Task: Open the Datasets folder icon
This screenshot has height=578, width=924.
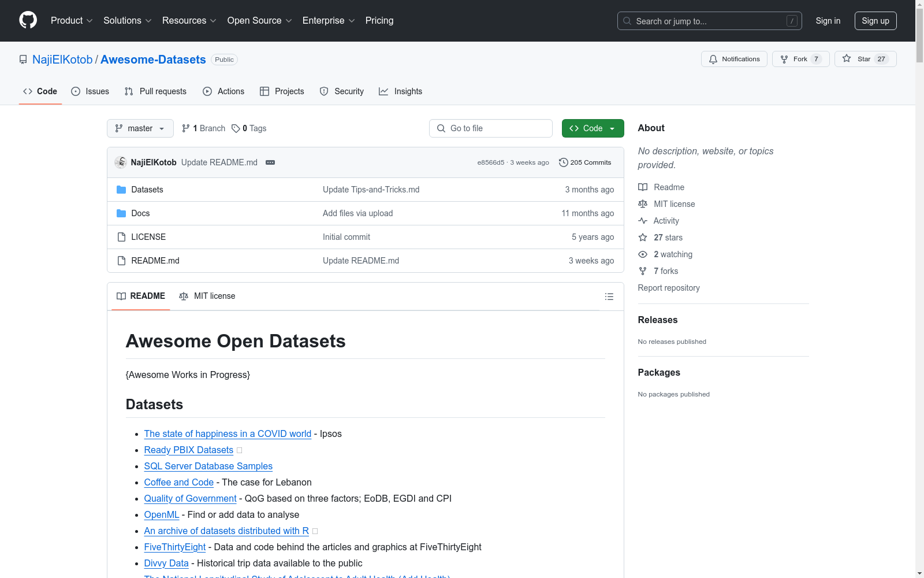Action: point(121,190)
